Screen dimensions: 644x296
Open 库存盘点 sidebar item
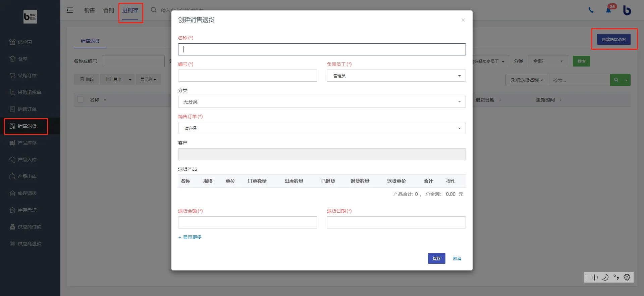click(x=23, y=210)
